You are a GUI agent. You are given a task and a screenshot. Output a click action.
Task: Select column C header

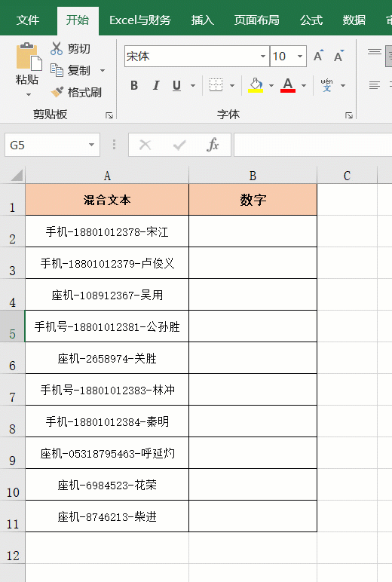tap(347, 176)
